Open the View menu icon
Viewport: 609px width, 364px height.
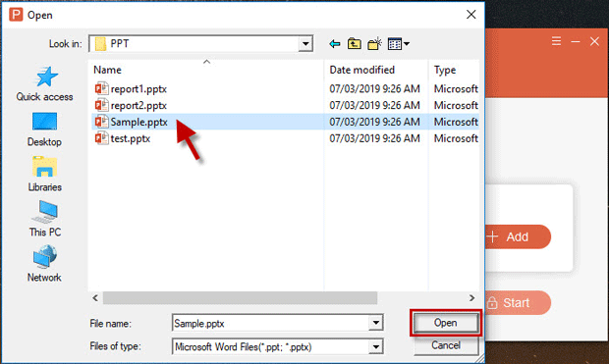coord(399,44)
